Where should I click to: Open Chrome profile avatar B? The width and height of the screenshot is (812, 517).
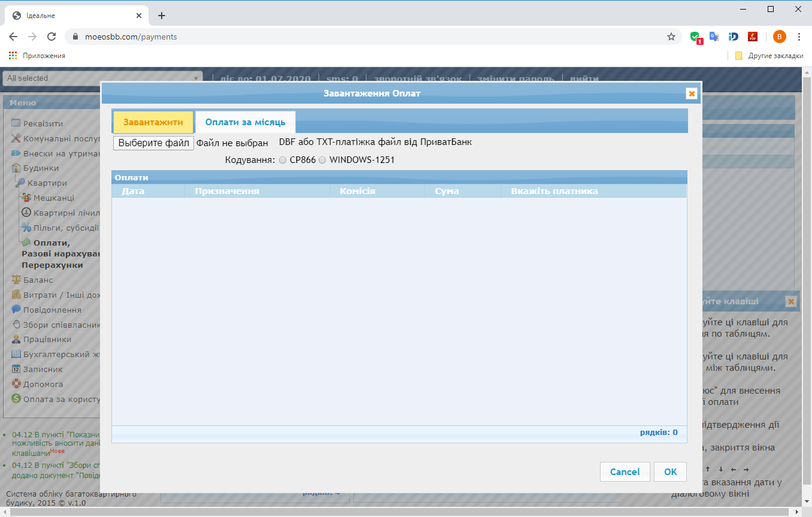pyautogui.click(x=780, y=37)
